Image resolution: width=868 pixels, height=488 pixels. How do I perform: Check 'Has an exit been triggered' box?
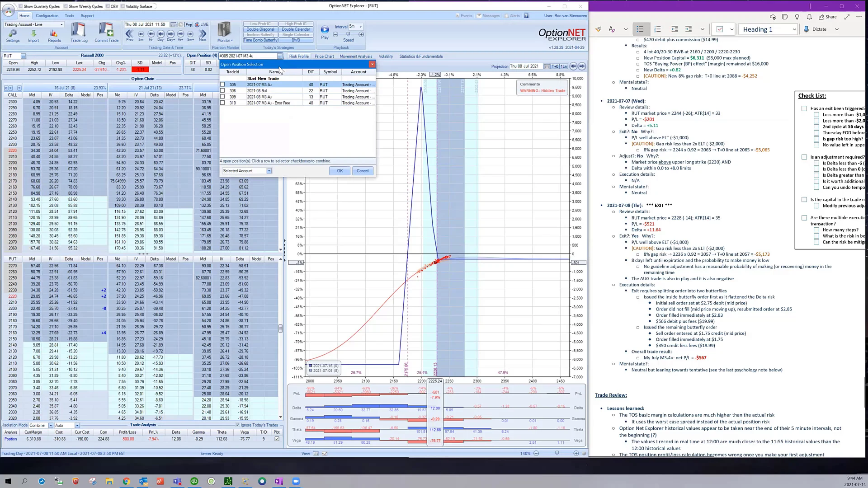[804, 108]
